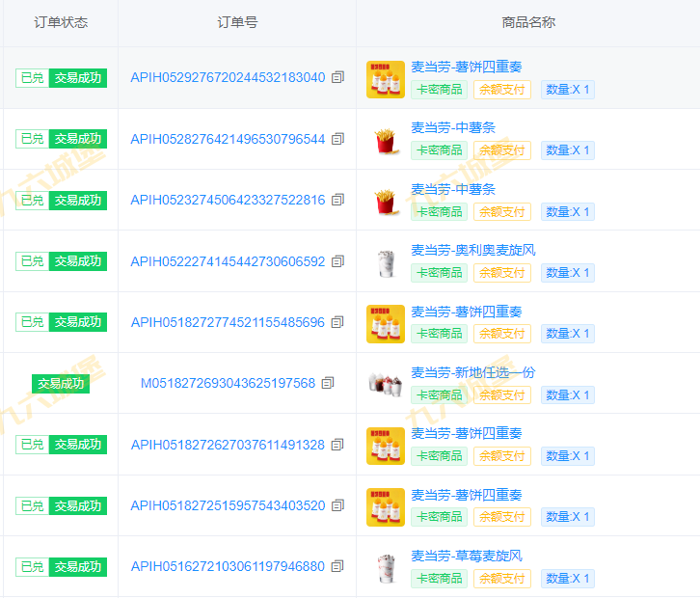Open 麦当劳-薯饼四重奏 in order ...3040 row
The image size is (700, 598).
tap(467, 67)
